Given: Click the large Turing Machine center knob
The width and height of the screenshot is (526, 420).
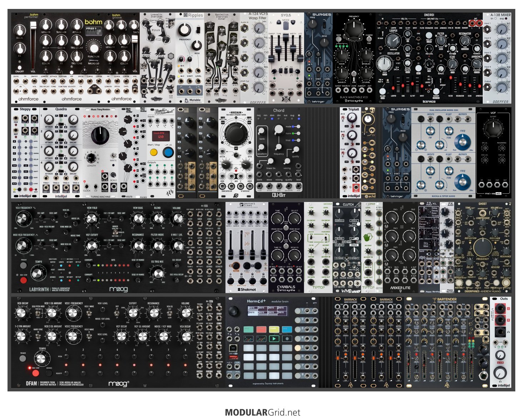Looking at the screenshot, I should (x=100, y=135).
